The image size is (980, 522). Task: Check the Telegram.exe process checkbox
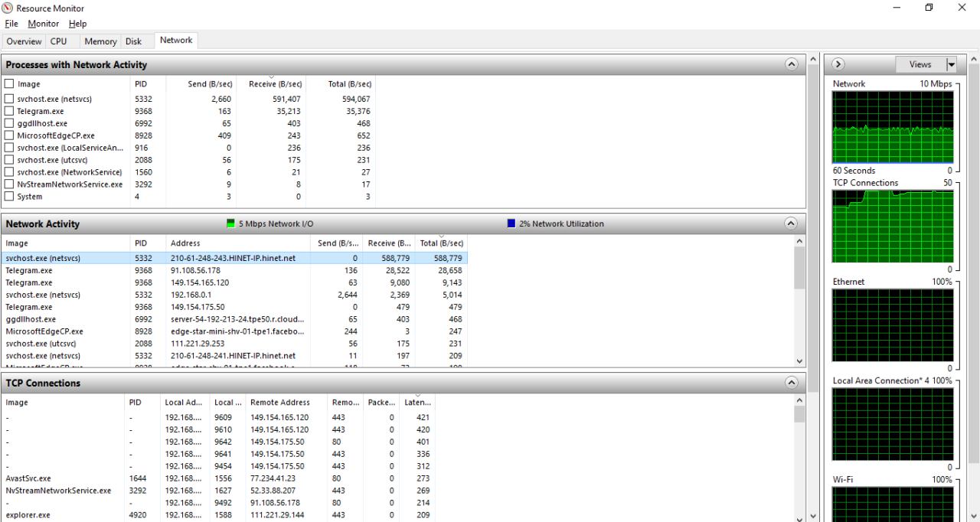[9, 111]
